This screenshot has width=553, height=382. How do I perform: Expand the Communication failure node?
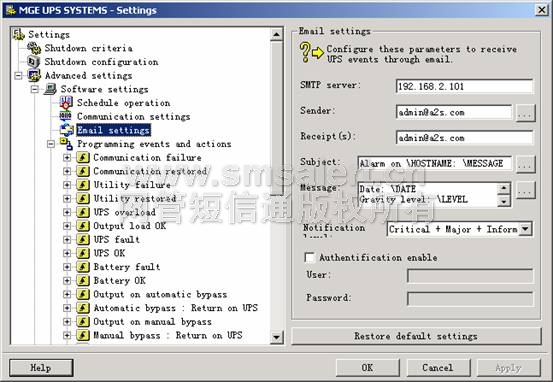tap(67, 158)
